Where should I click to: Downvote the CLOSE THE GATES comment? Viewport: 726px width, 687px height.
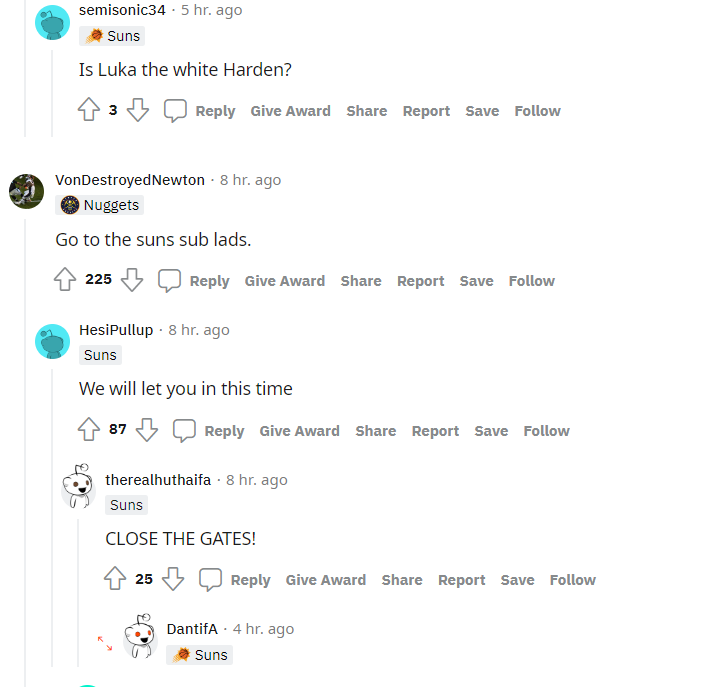173,579
